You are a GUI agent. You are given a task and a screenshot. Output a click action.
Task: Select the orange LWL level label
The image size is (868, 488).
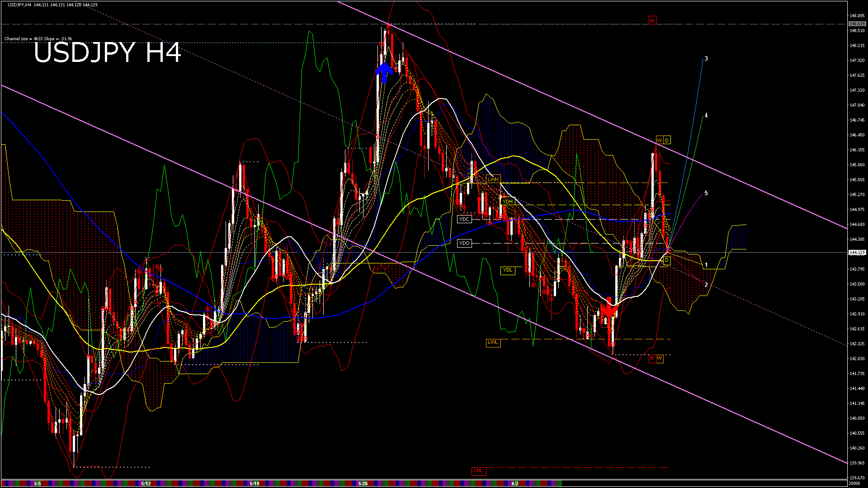click(x=493, y=343)
